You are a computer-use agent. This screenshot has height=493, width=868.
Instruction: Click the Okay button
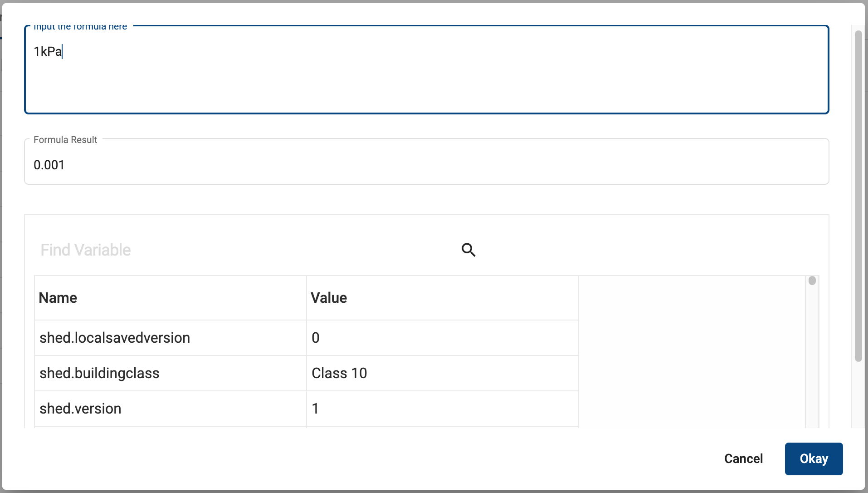point(814,458)
